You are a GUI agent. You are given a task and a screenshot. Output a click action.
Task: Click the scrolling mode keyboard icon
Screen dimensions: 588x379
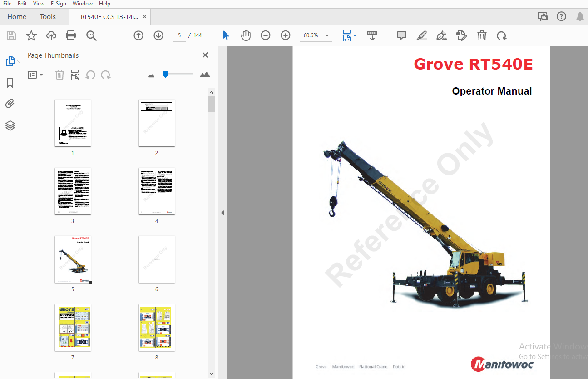point(372,35)
